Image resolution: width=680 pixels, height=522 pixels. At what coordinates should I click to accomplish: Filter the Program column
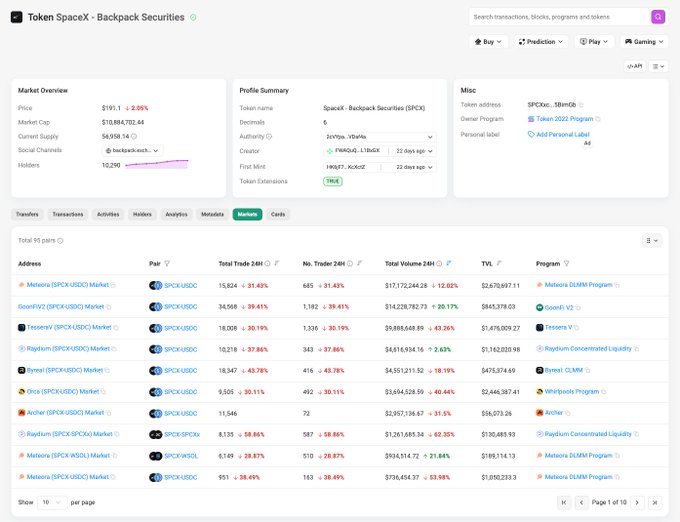(566, 264)
